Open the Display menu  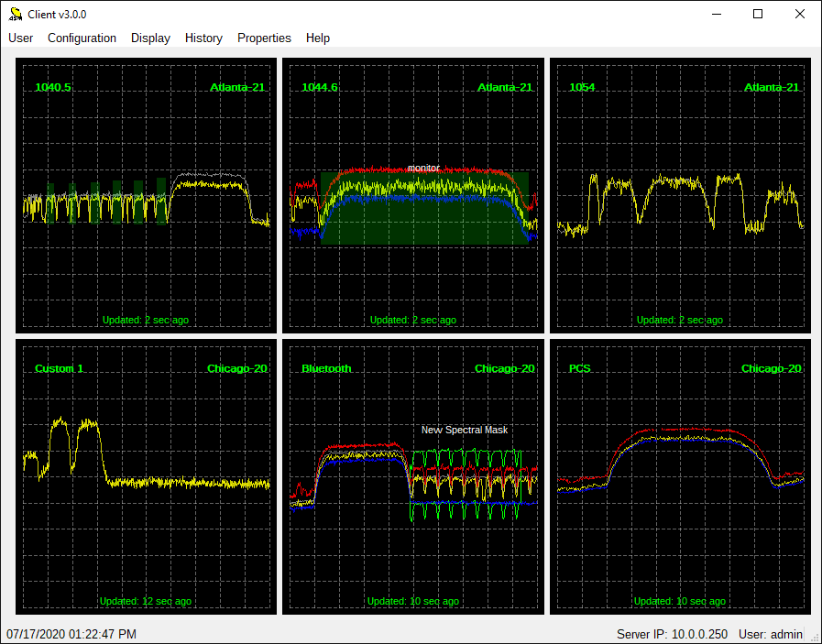tap(150, 38)
